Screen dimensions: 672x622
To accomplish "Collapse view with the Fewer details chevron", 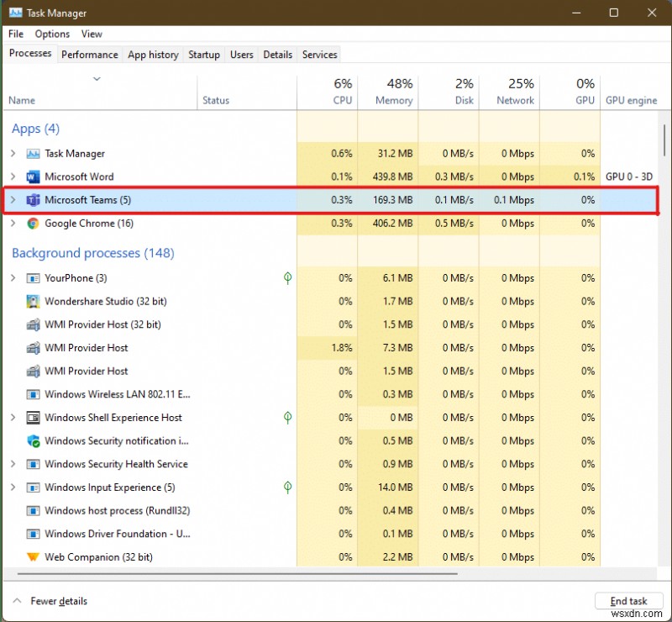I will (x=17, y=600).
